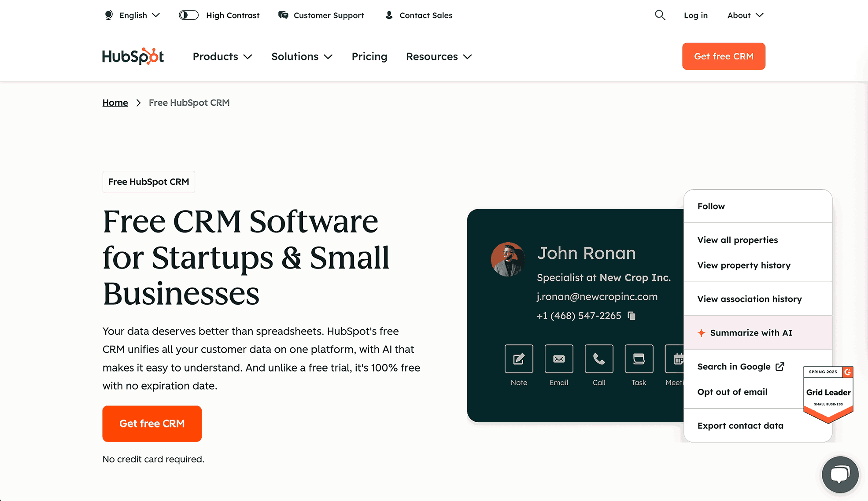This screenshot has width=868, height=501.
Task: Click the hero Get free CRM button
Action: (x=152, y=424)
